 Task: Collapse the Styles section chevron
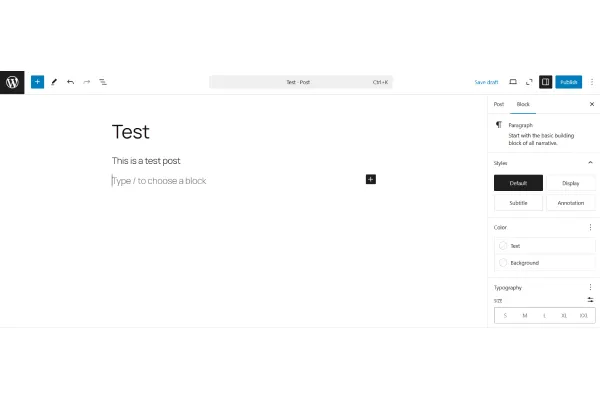pyautogui.click(x=590, y=162)
